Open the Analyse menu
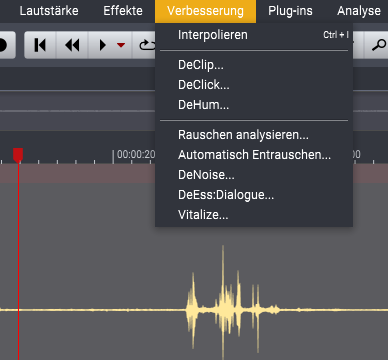The image size is (388, 360). pyautogui.click(x=359, y=11)
